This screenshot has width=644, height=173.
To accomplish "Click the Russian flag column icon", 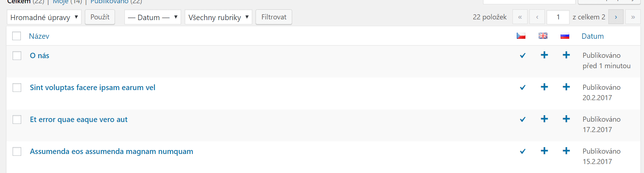I will (x=565, y=36).
